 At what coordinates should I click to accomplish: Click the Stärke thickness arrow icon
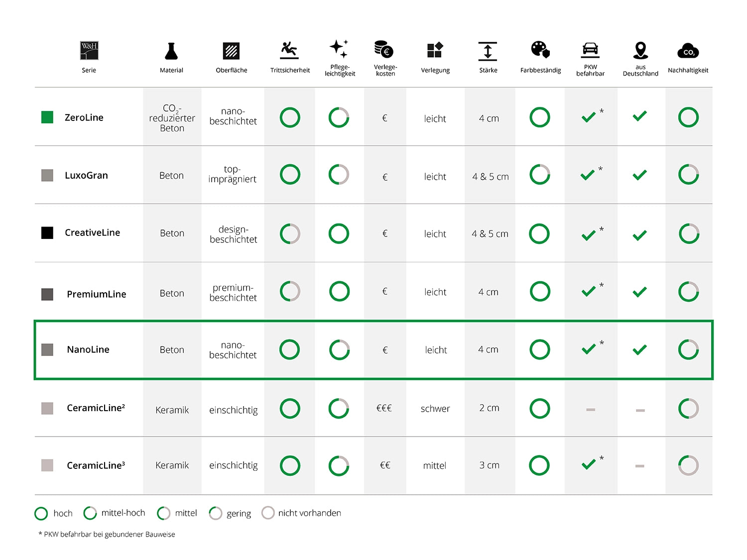click(x=488, y=51)
